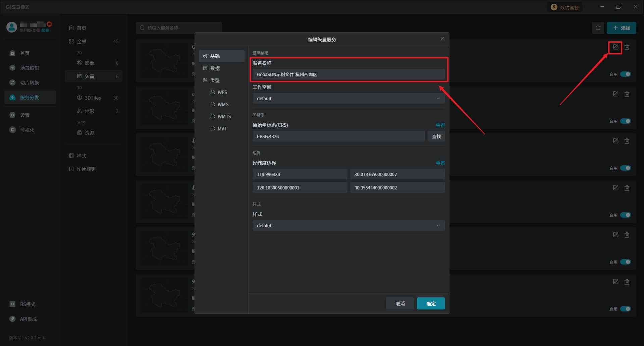This screenshot has width=644, height=346.
Task: Toggle the second service's 启用 switch
Action: click(x=625, y=121)
